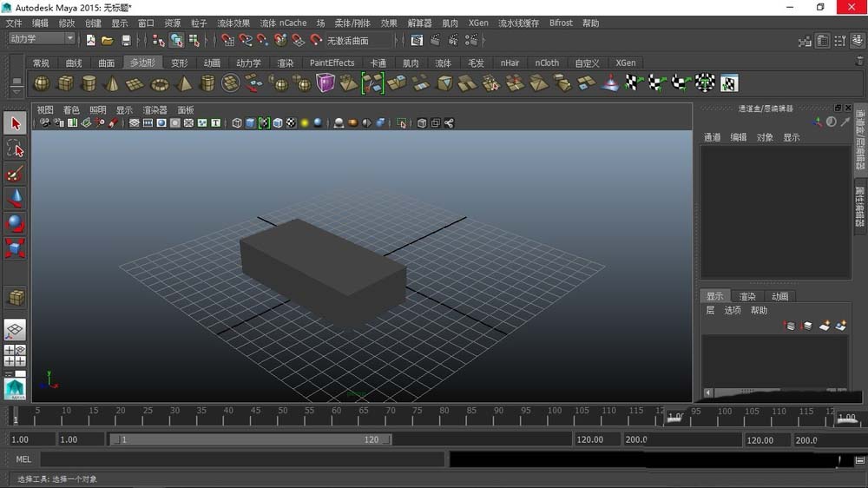Create a polygon cube from shelf
The height and width of the screenshot is (488, 868).
(65, 83)
